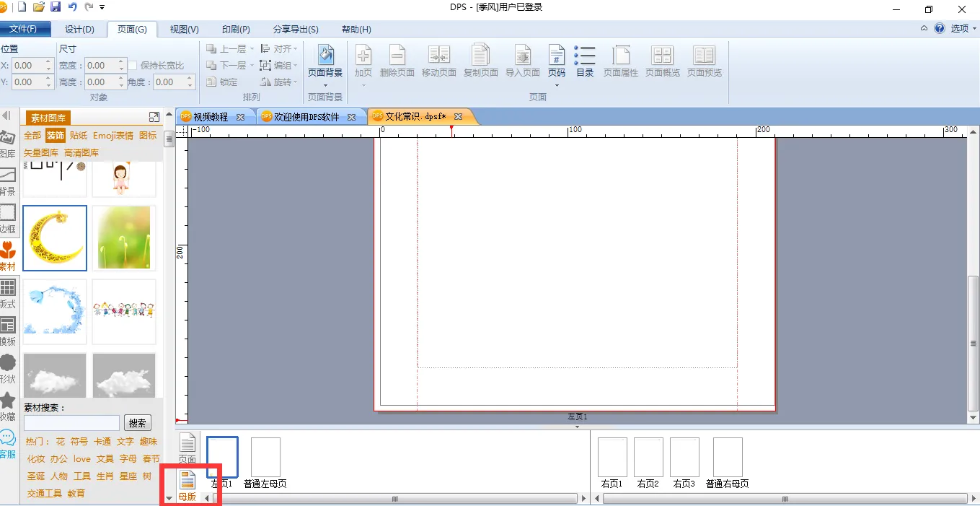This screenshot has height=506, width=980.
Task: Select the 素材 materials sidebar icon
Action: [8, 256]
